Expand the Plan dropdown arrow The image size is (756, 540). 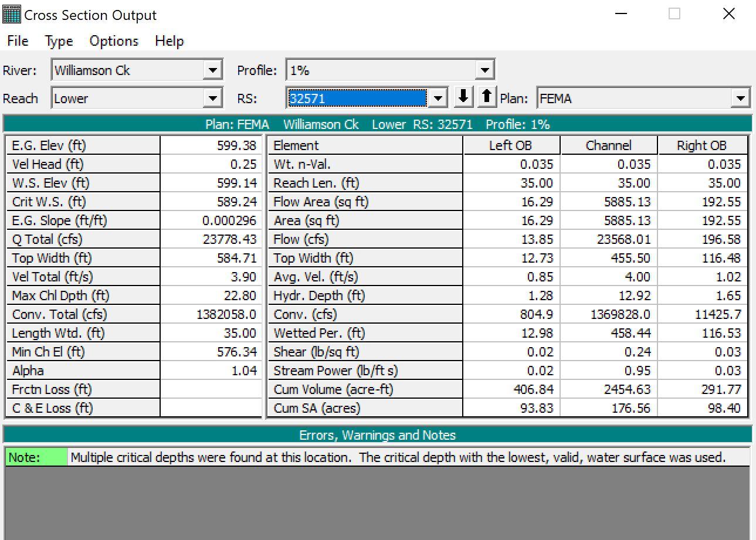click(741, 99)
